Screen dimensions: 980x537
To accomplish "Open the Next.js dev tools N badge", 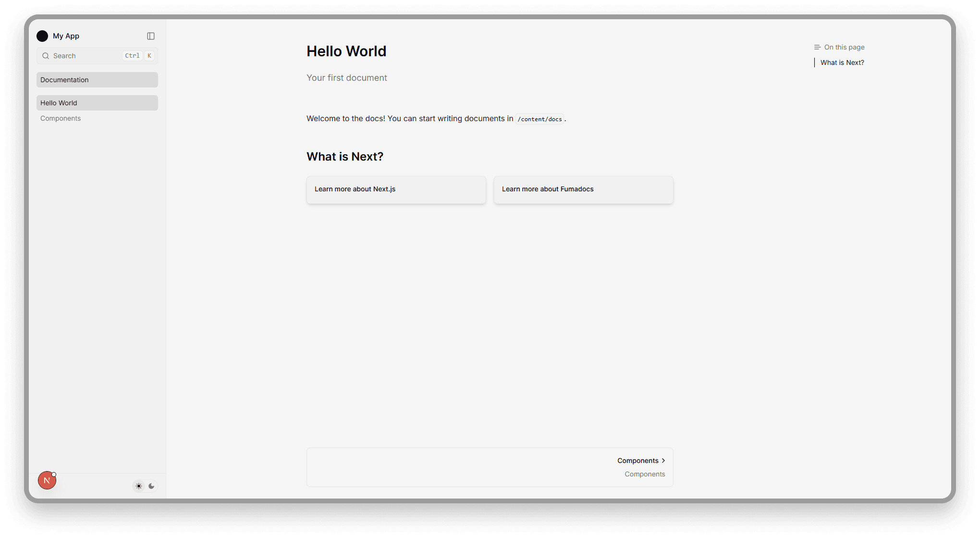I will pos(47,480).
